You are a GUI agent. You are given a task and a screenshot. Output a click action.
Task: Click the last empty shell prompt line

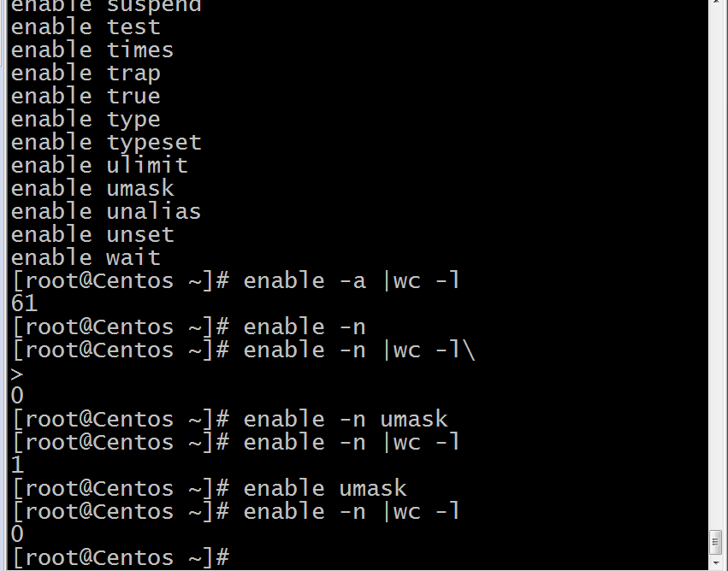click(x=121, y=557)
